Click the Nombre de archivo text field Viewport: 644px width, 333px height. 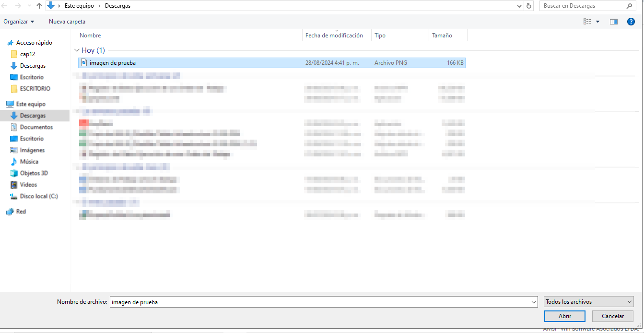tap(320, 302)
